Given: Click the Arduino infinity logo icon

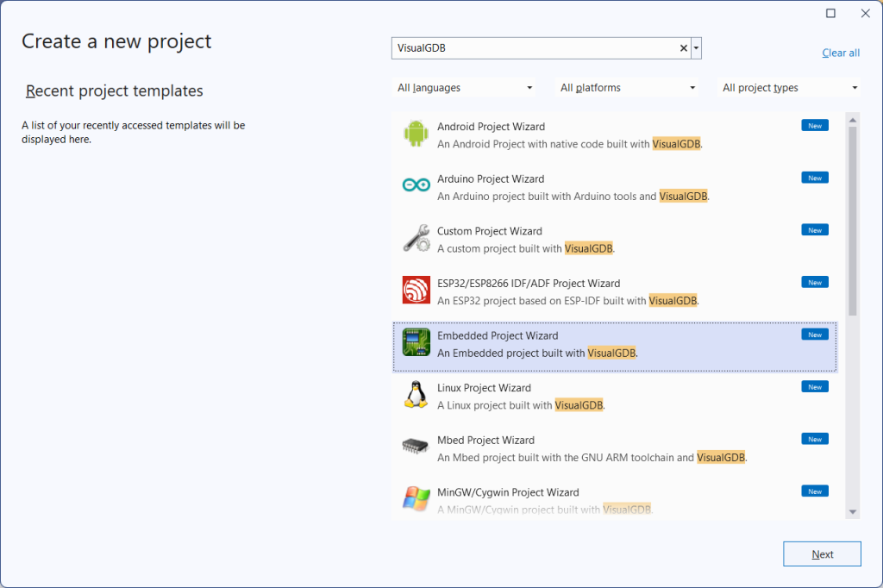Looking at the screenshot, I should pos(416,186).
